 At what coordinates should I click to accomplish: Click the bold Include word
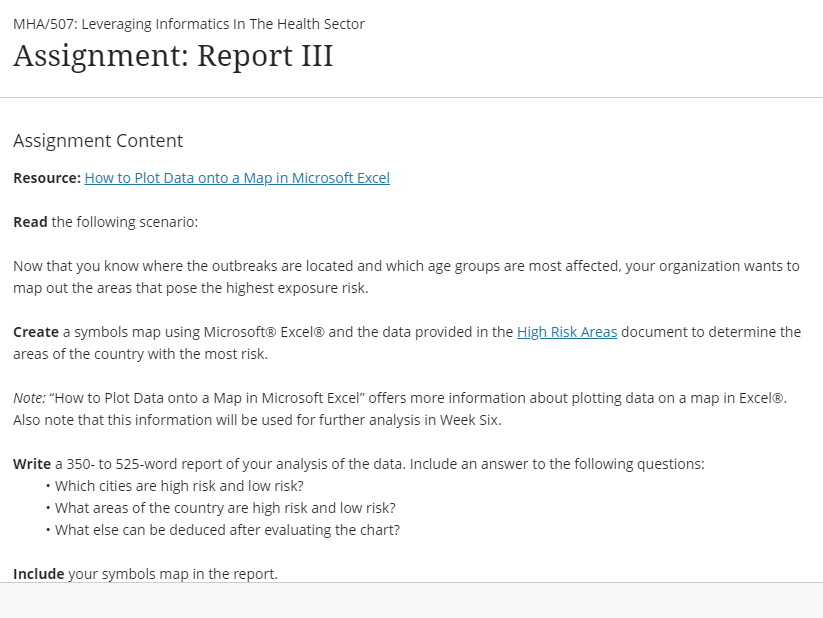pyautogui.click(x=38, y=574)
